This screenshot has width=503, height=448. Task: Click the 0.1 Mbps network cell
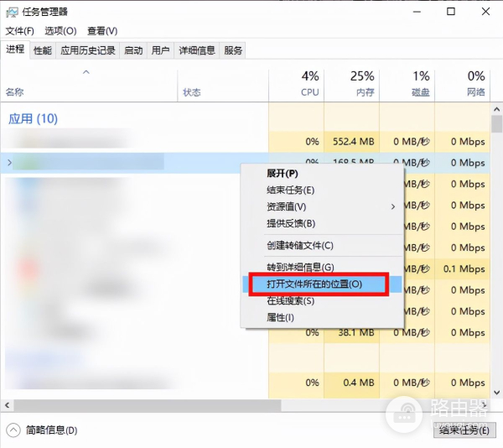coord(464,269)
